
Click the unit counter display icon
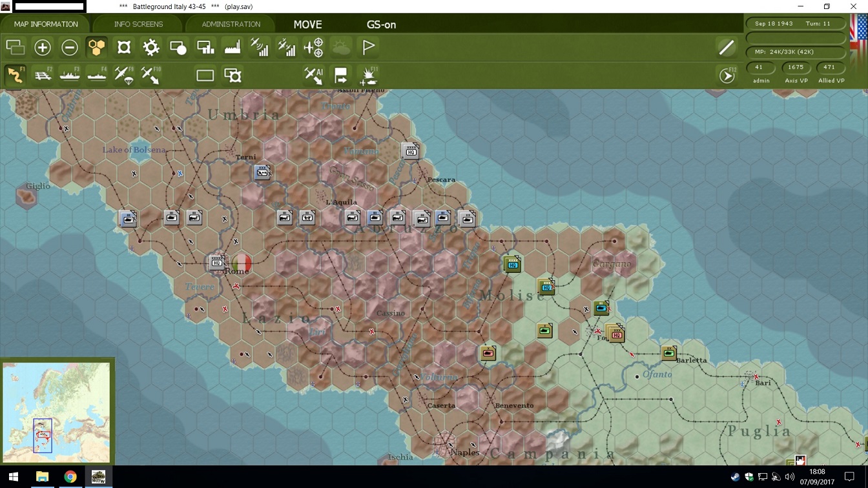point(124,47)
